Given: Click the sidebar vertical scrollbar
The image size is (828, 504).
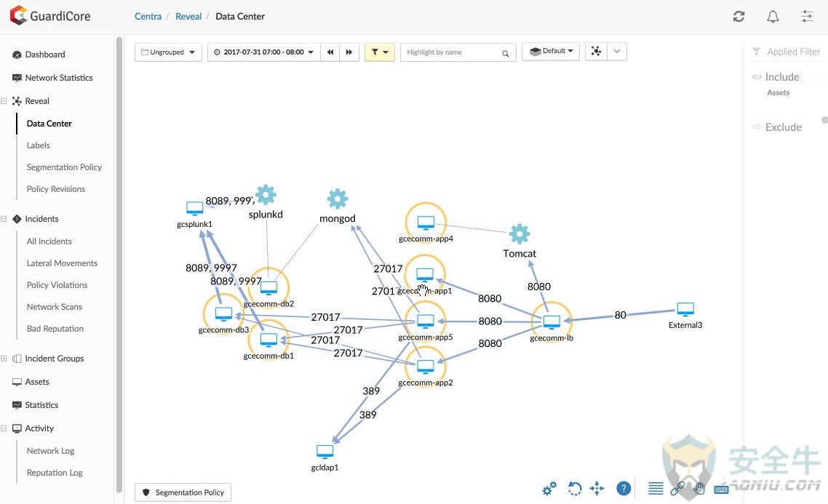Looking at the screenshot, I should pyautogui.click(x=119, y=264).
